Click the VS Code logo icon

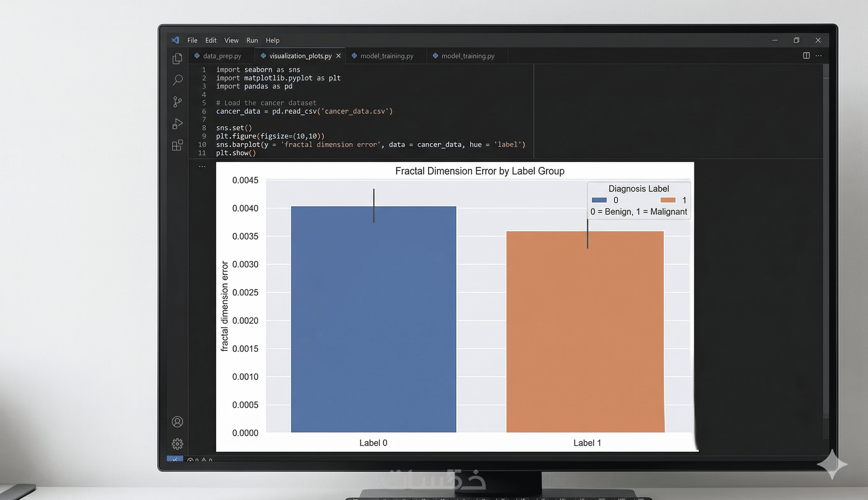(x=176, y=40)
